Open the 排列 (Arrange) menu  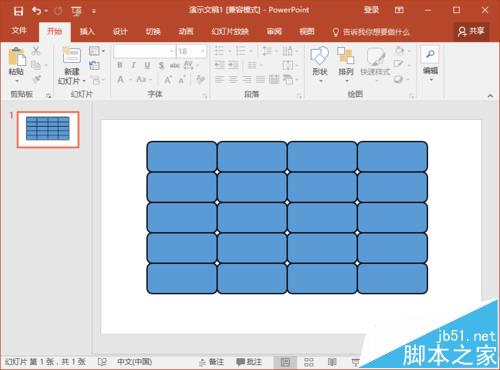point(346,64)
